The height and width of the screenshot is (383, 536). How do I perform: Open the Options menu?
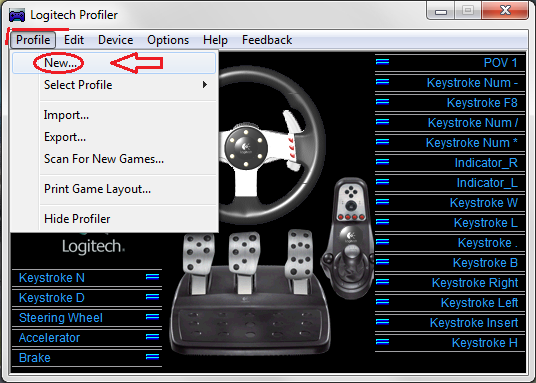[x=168, y=40]
